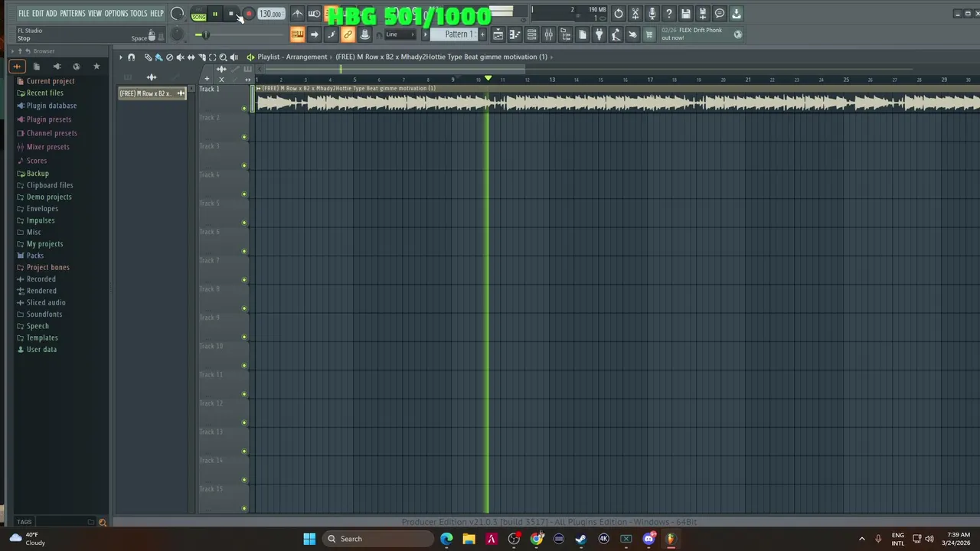
Task: Select the Draw pencil tool in playlist
Action: [148, 57]
